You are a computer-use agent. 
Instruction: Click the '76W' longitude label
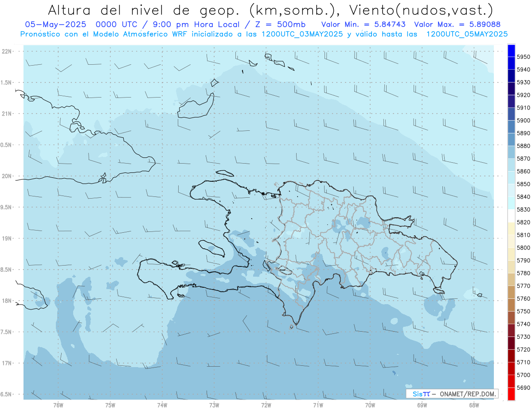(x=58, y=405)
